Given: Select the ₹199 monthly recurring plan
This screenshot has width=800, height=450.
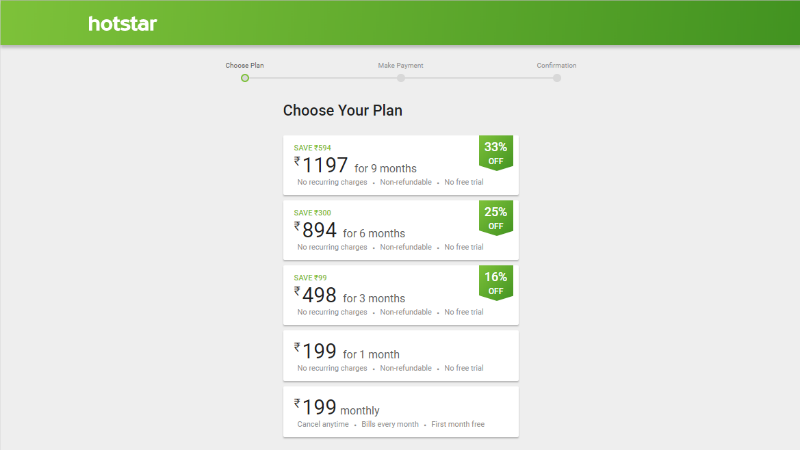Looking at the screenshot, I should tap(401, 412).
